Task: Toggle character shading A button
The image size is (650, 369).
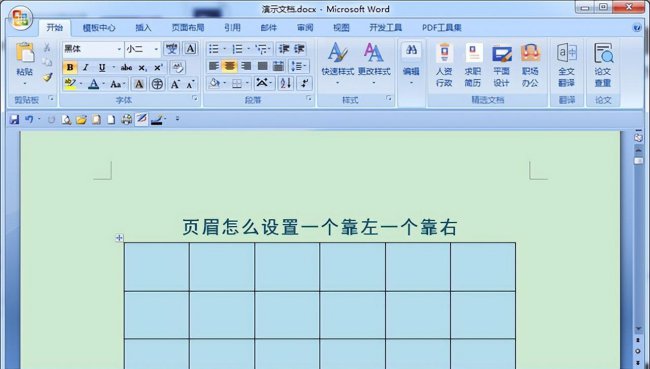Action: (x=139, y=84)
